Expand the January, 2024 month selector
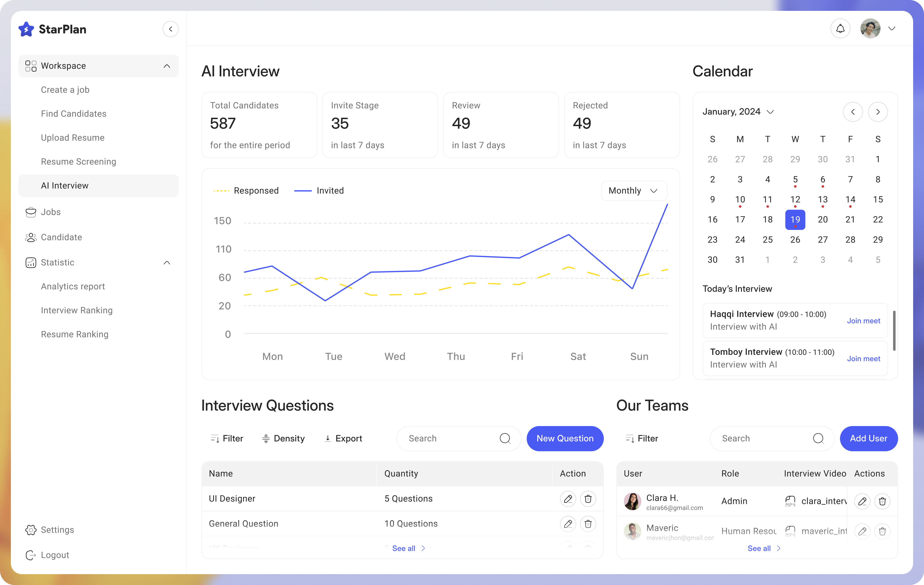 770,112
